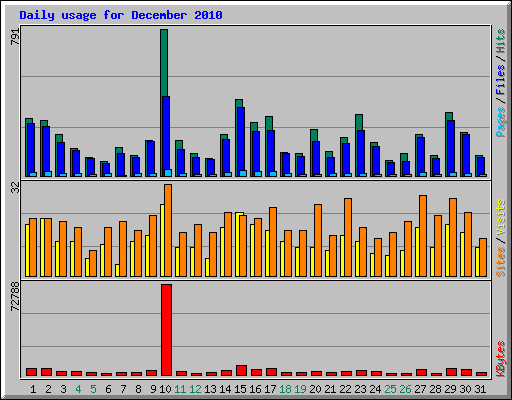Image resolution: width=512 pixels, height=400 pixels.
Task: Click day label 28 on the axis
Action: (x=435, y=389)
